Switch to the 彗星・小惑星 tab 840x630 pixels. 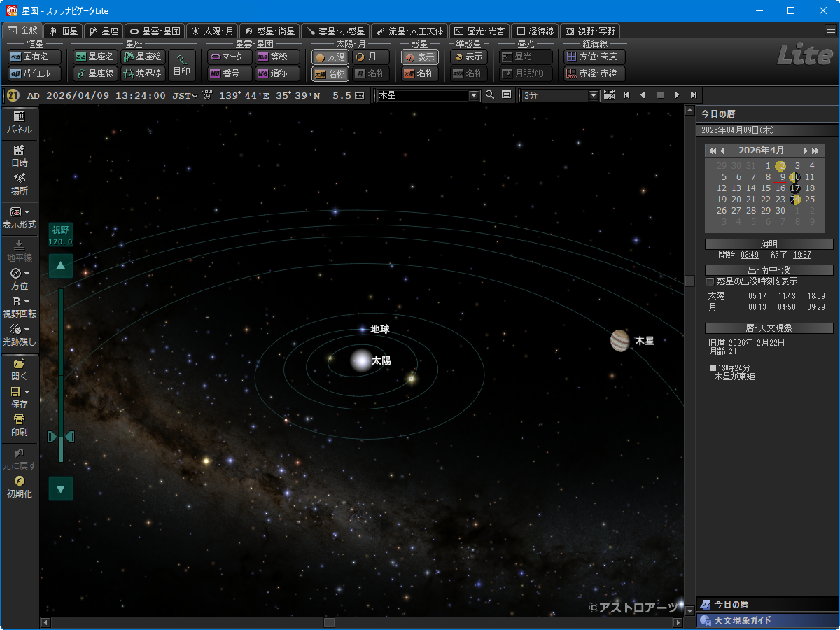point(335,31)
